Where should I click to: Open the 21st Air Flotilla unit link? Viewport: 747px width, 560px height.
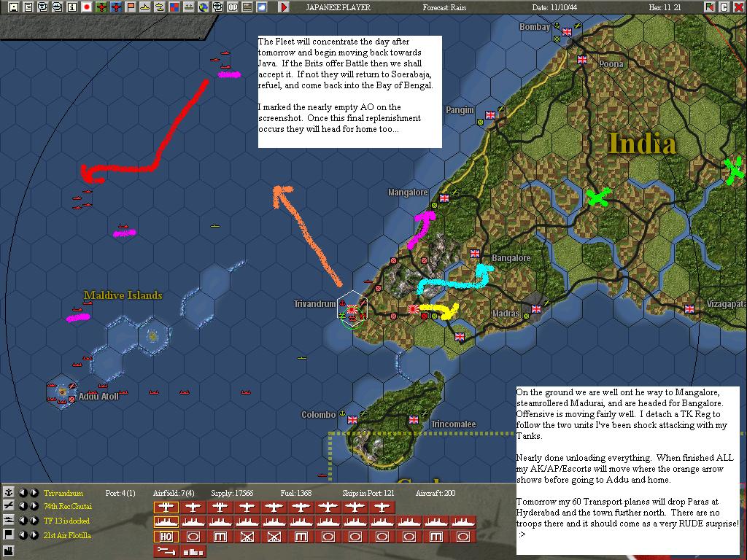[67, 534]
